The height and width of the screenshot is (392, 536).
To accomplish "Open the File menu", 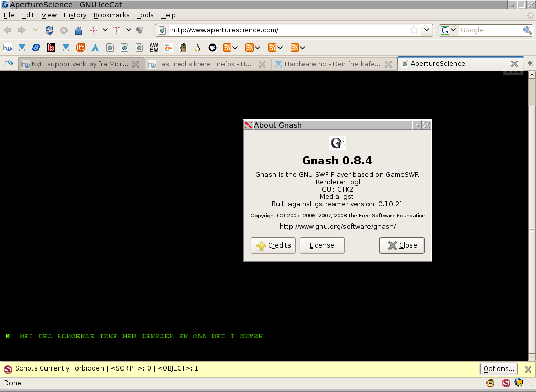I will pos(9,15).
